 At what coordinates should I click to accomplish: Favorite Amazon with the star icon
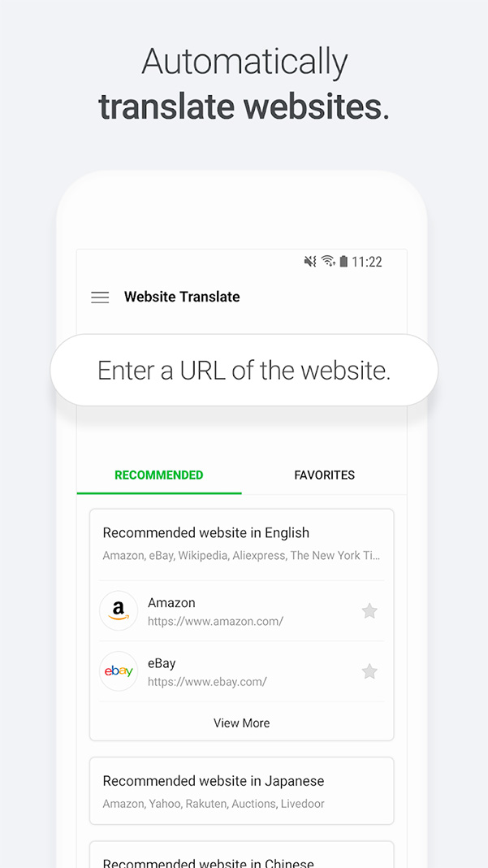369,610
